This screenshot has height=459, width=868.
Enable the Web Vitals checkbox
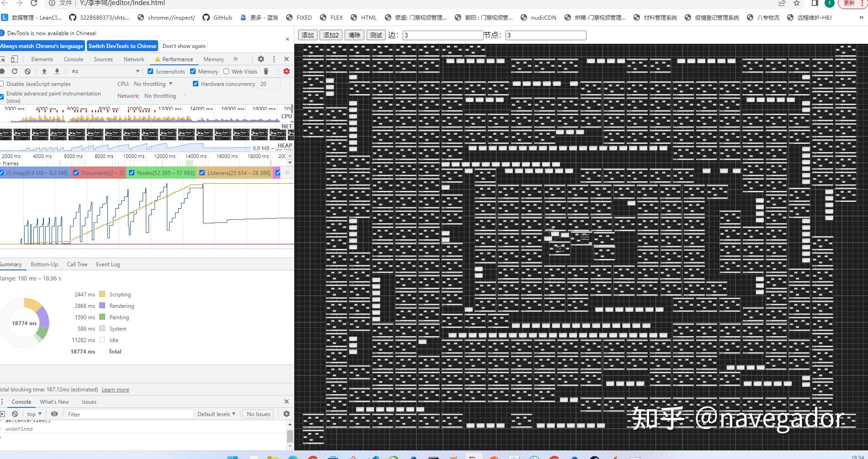point(227,71)
